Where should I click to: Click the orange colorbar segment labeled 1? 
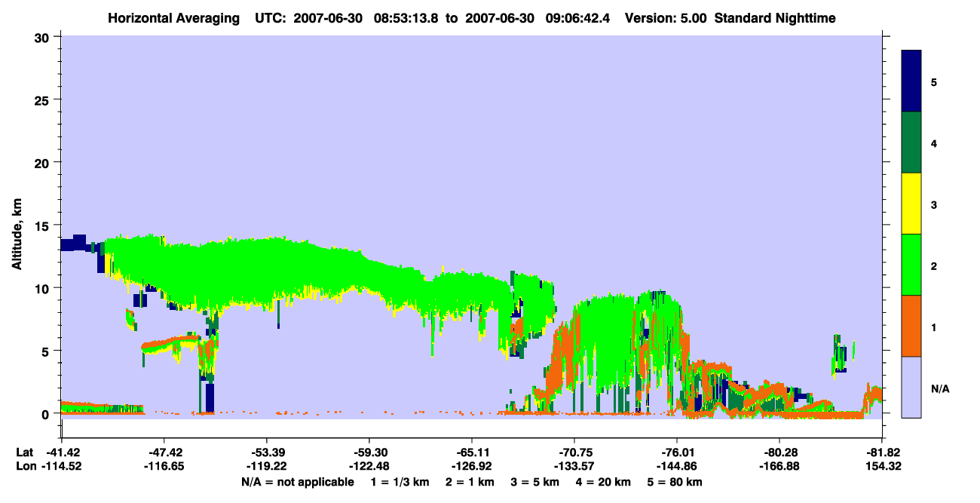coord(911,326)
